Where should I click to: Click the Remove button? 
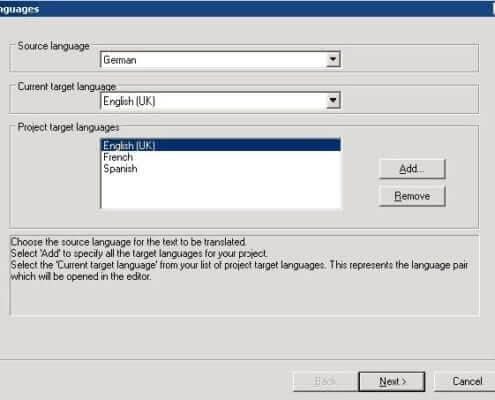412,196
